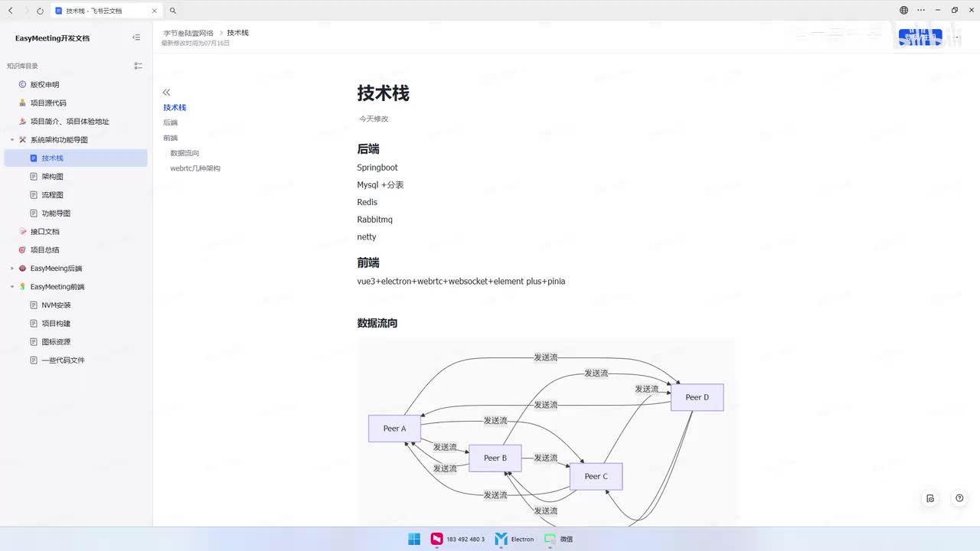This screenshot has height=551, width=980.
Task: Click the 功能导图 document icon
Action: pyautogui.click(x=34, y=214)
